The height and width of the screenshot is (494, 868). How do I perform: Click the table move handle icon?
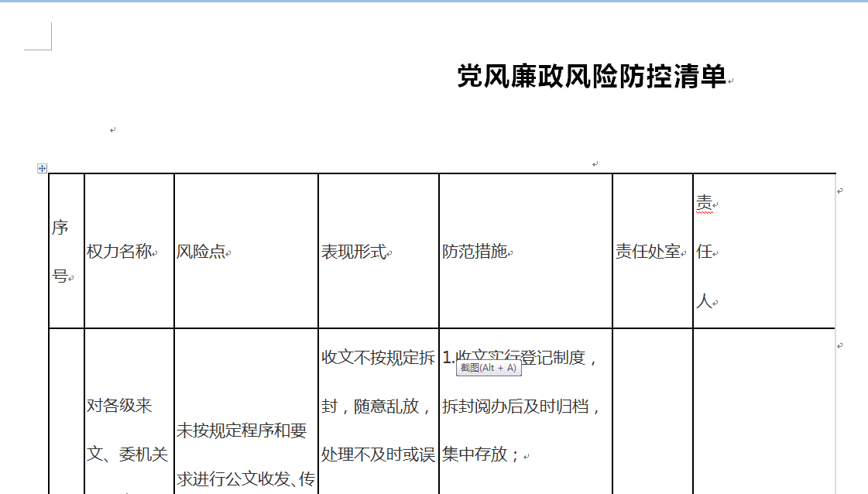point(42,168)
